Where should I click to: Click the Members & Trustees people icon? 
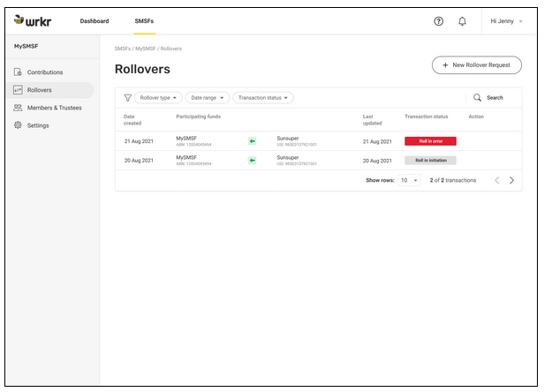point(18,108)
